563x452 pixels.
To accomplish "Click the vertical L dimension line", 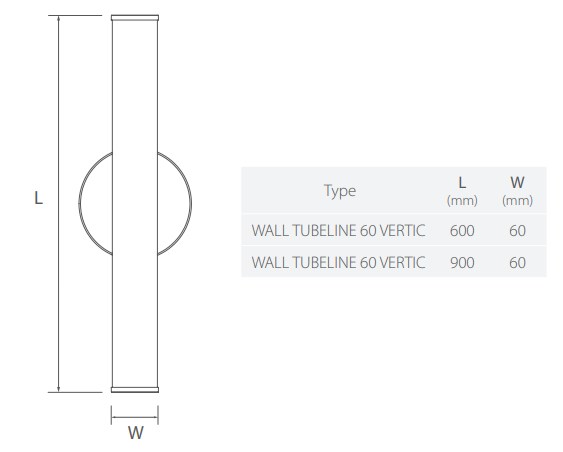I will [59, 204].
